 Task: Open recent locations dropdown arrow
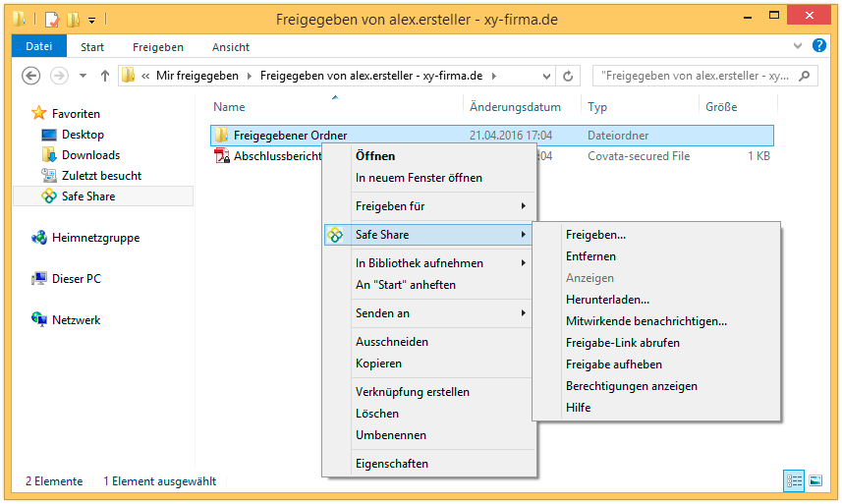pos(83,76)
